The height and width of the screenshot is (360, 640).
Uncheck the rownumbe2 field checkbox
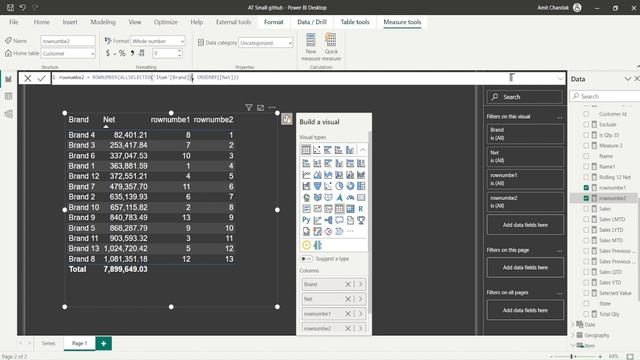coord(586,198)
